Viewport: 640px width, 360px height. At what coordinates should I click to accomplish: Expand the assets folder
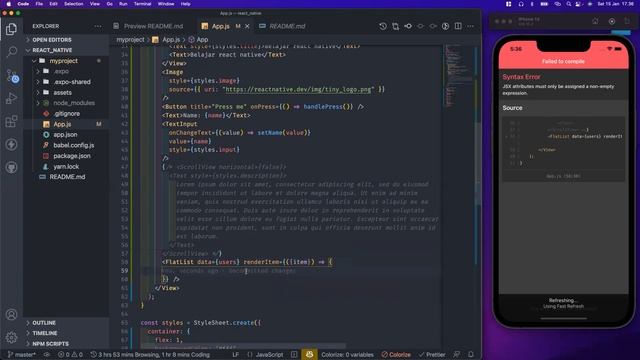pyautogui.click(x=62, y=93)
